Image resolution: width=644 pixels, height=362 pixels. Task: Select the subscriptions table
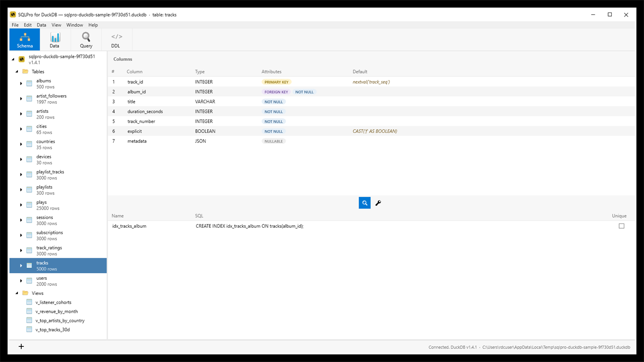tap(58, 236)
